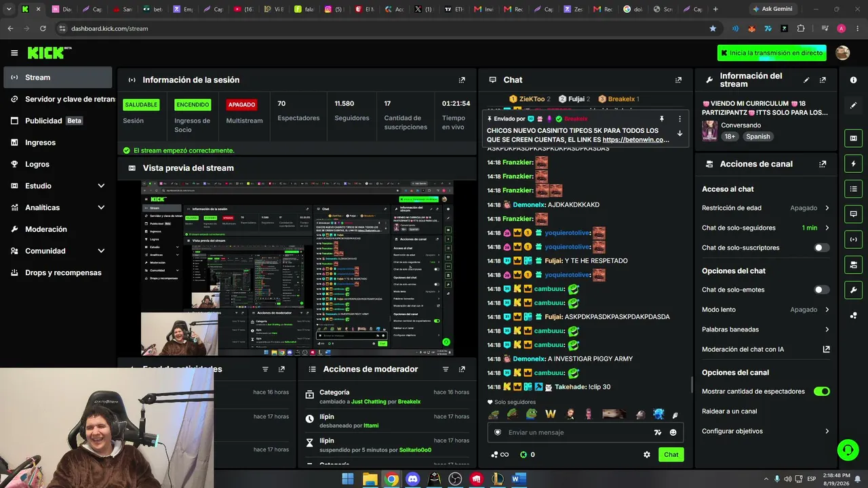Filter the Feed de actividades list
The image size is (868, 488).
(x=265, y=369)
